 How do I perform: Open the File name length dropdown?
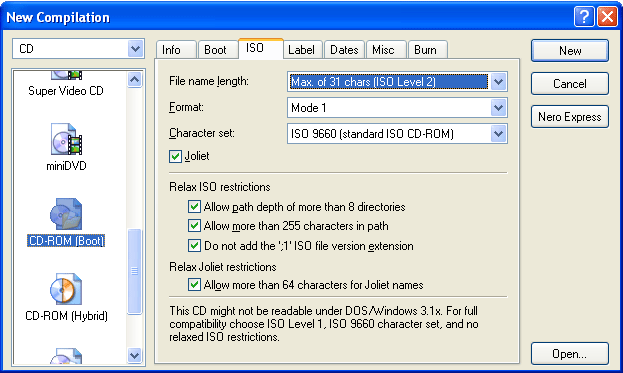(498, 82)
